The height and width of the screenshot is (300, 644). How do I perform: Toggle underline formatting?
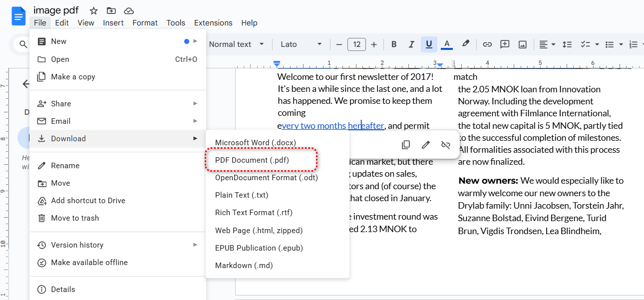[429, 44]
